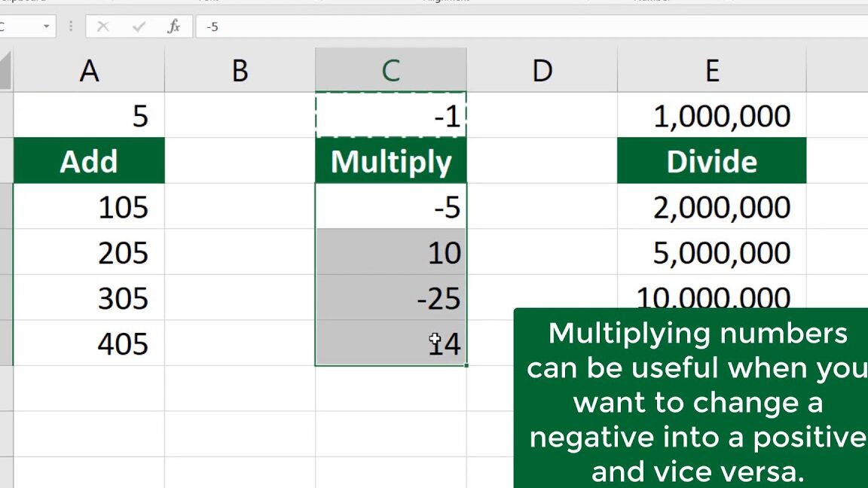The image size is (868, 488).
Task: Select cell with value 14 in column C
Action: point(391,343)
